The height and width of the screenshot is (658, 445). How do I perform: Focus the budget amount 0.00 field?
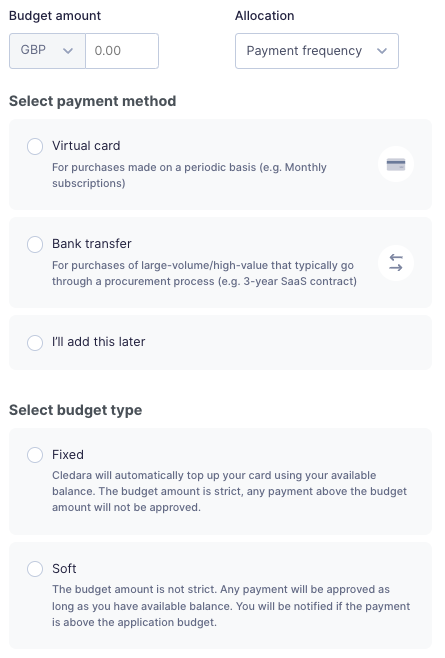click(x=122, y=51)
